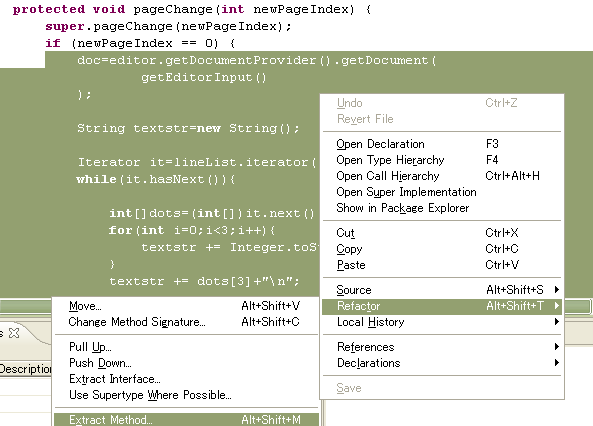Expand the Local History submenu
Viewport: 593px width, 426px height.
pos(442,322)
